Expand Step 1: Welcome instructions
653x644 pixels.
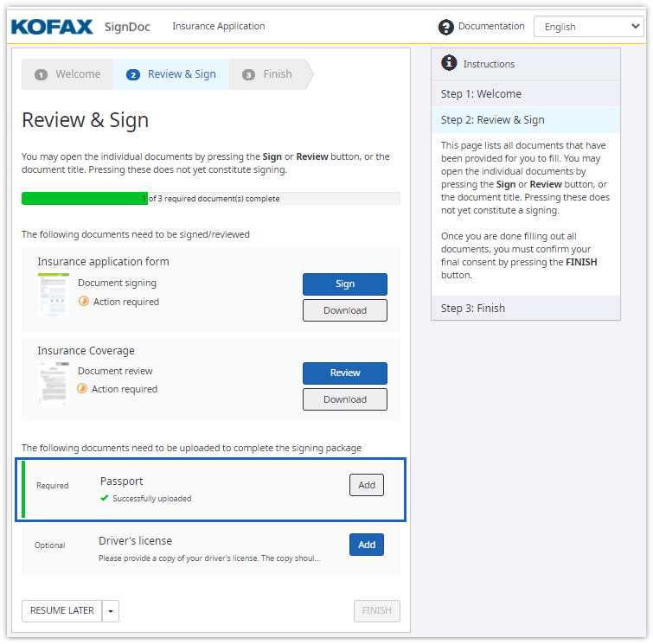pos(525,94)
